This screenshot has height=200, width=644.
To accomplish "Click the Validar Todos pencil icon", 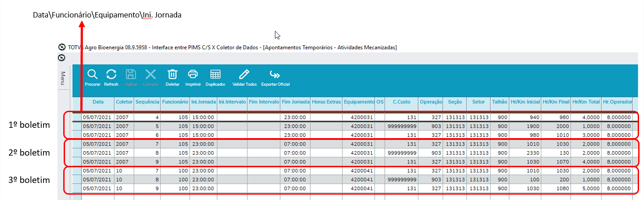I will tap(244, 74).
